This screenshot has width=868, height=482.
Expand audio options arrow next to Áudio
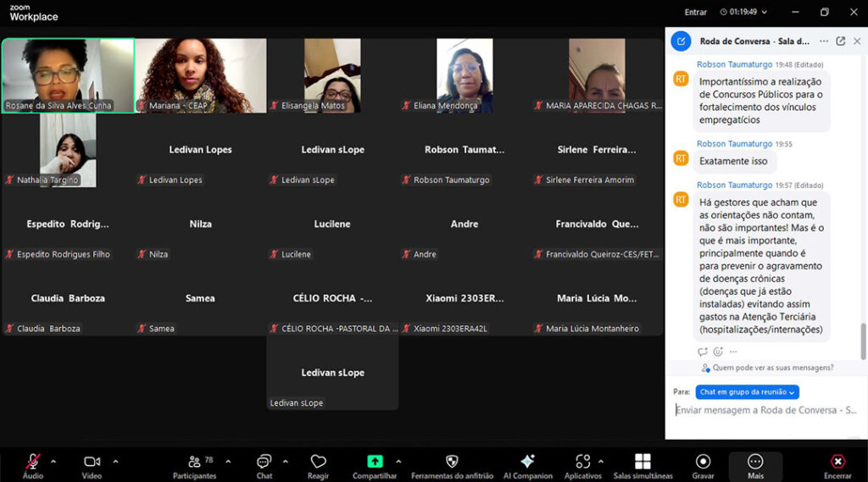point(53,461)
